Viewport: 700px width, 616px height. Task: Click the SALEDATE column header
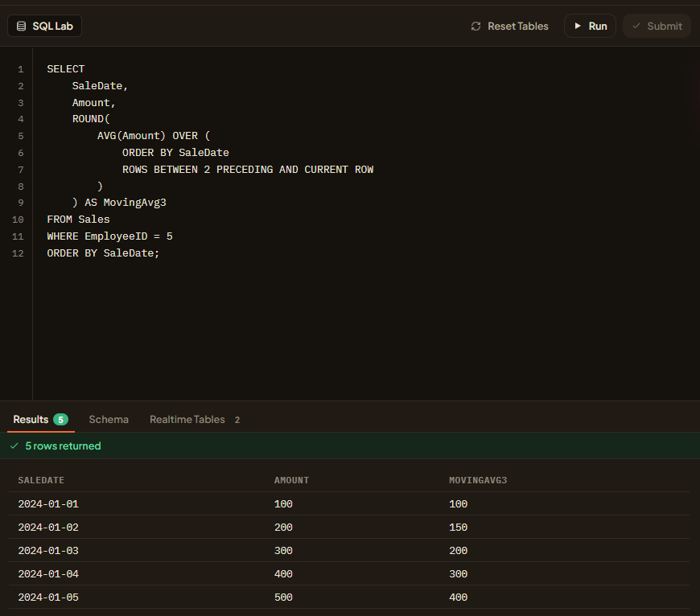pyautogui.click(x=41, y=480)
